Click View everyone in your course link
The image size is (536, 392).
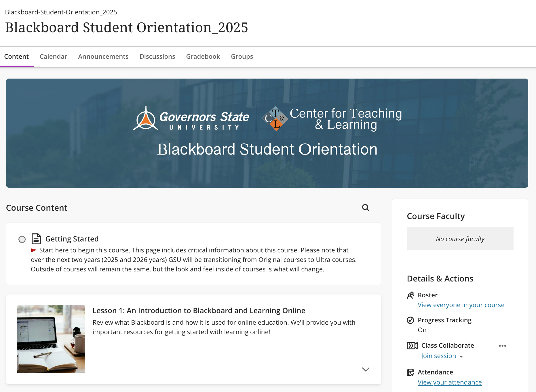coord(461,305)
